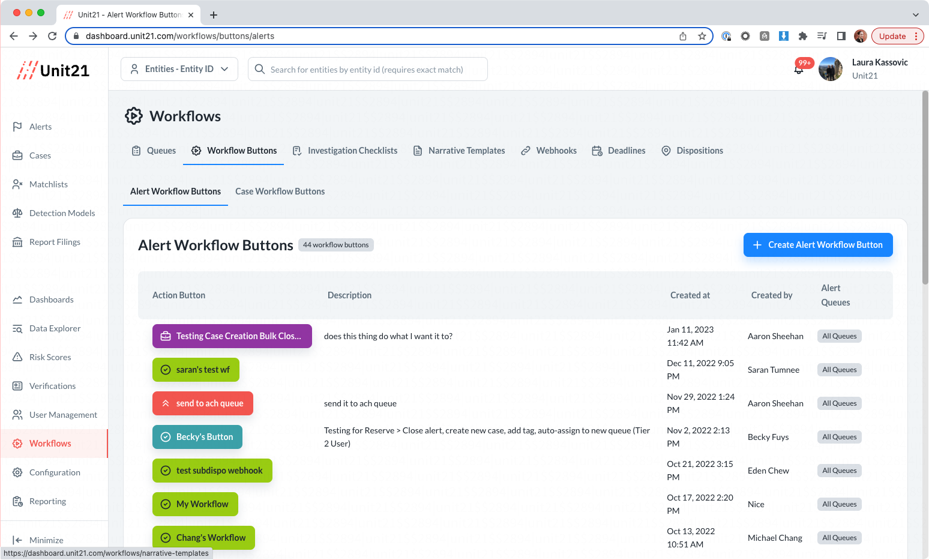Open the Alerts sidebar section
This screenshot has width=929, height=560.
click(x=40, y=127)
